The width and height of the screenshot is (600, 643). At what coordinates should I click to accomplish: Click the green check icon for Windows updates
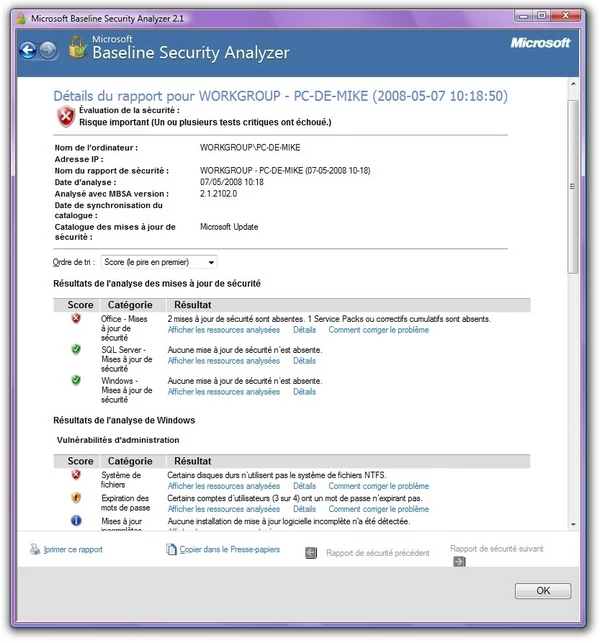(x=76, y=380)
